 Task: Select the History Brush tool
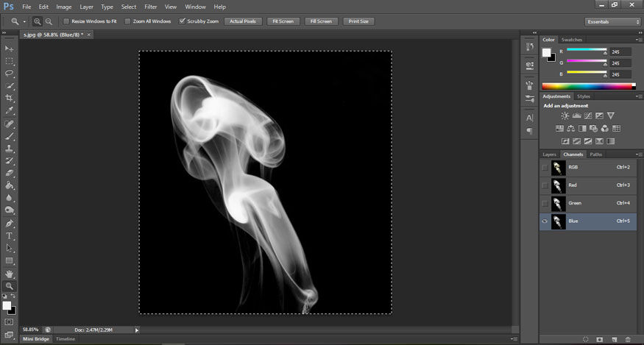pos(9,160)
